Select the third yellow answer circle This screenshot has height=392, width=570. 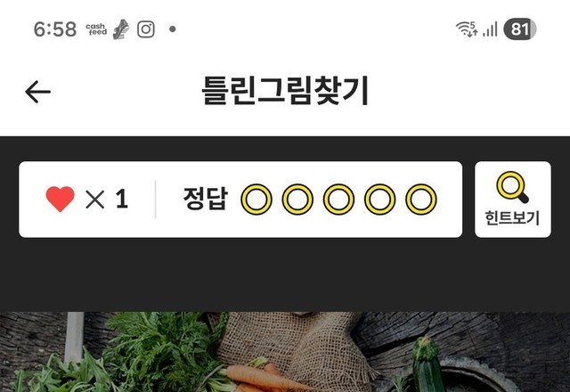tap(338, 200)
